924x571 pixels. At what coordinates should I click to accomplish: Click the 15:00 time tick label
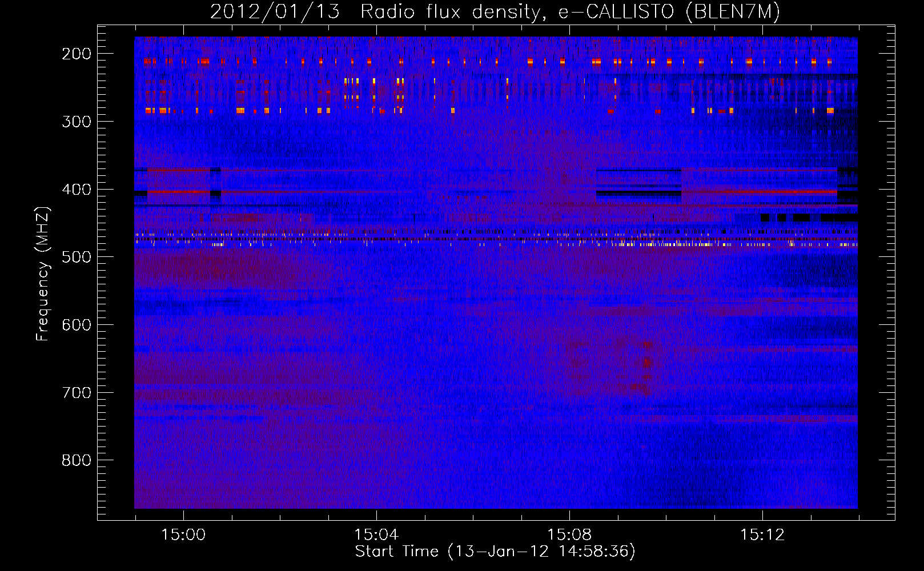[x=183, y=535]
